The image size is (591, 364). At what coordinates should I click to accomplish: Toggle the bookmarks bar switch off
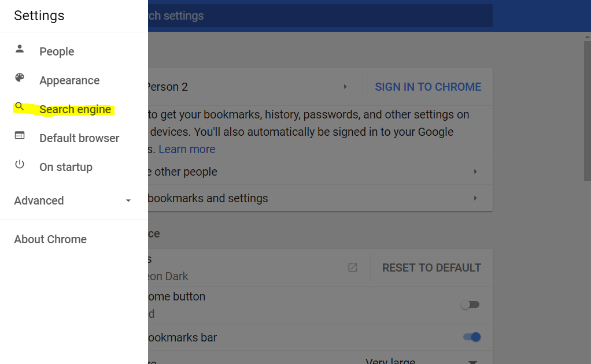click(x=472, y=337)
